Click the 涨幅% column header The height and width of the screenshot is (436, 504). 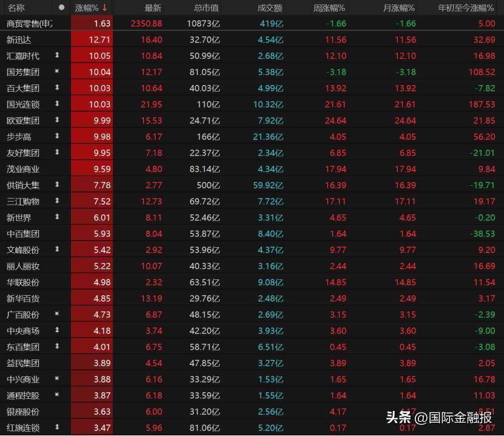point(86,8)
